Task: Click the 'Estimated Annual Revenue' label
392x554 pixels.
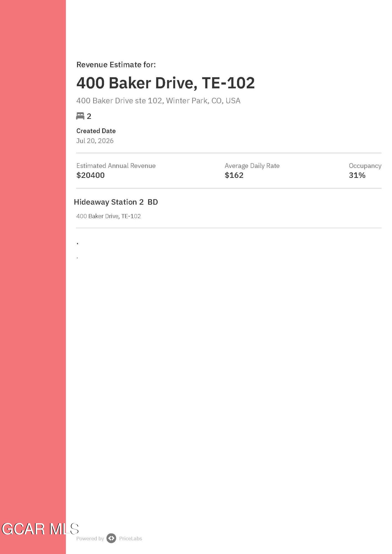Action: 116,166
